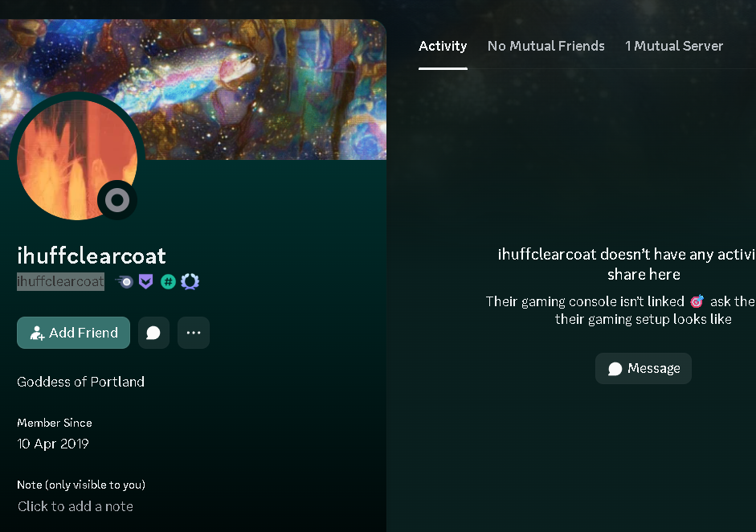The height and width of the screenshot is (532, 756).
Task: Click the Message button in activity panel
Action: click(x=644, y=369)
